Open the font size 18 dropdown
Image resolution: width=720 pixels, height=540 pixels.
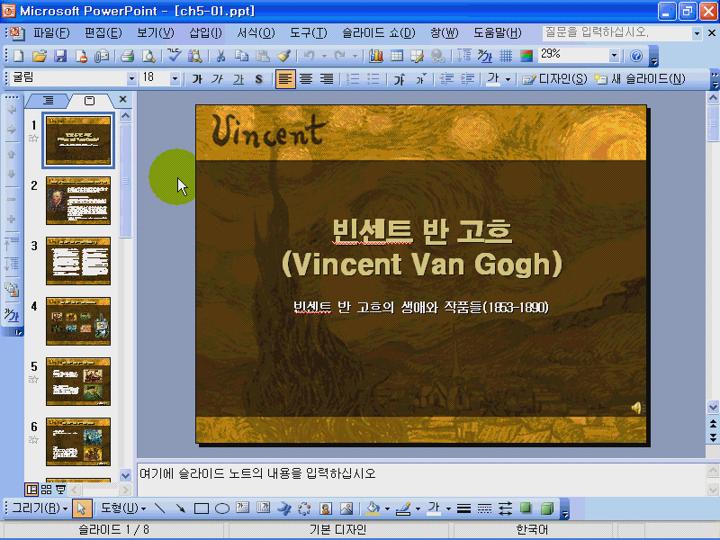[174, 79]
